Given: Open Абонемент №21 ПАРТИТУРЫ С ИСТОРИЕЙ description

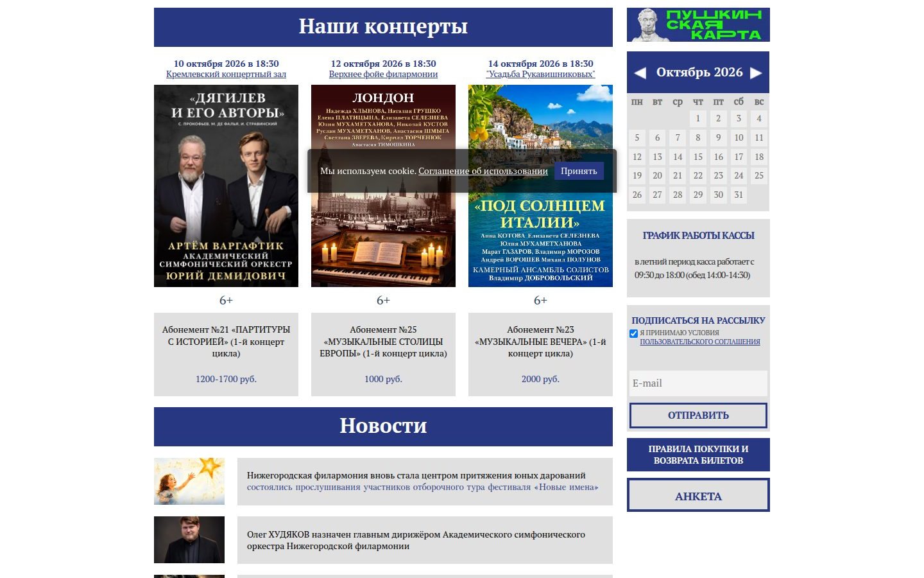Looking at the screenshot, I should click(226, 342).
